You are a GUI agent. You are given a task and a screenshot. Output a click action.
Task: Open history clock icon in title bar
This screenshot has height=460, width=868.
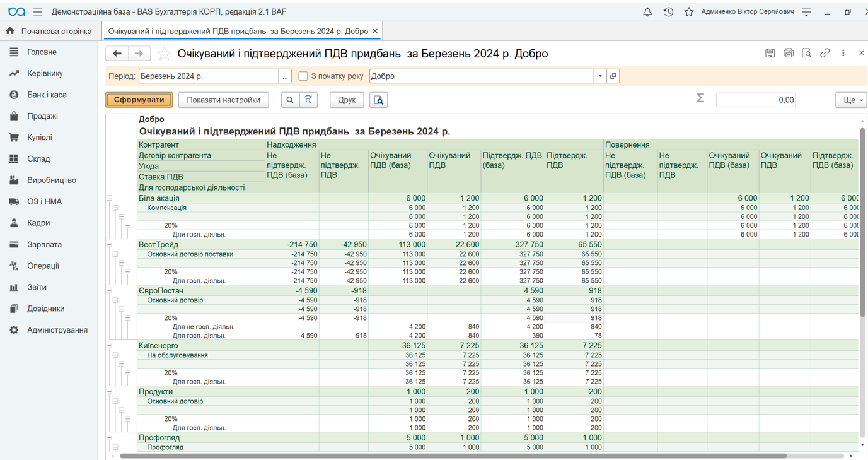(x=668, y=12)
